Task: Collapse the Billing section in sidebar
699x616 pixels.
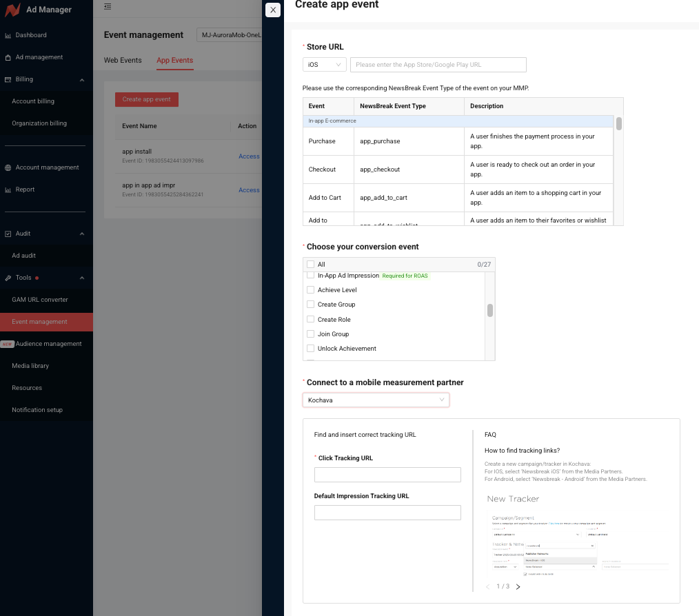Action: (81, 80)
